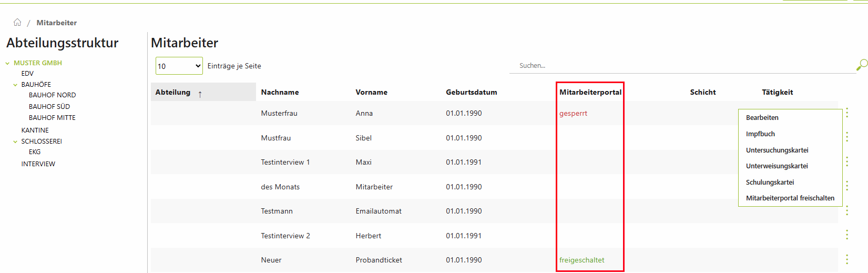Select BAUHOF SÜD in tree
868x273 pixels.
[49, 106]
